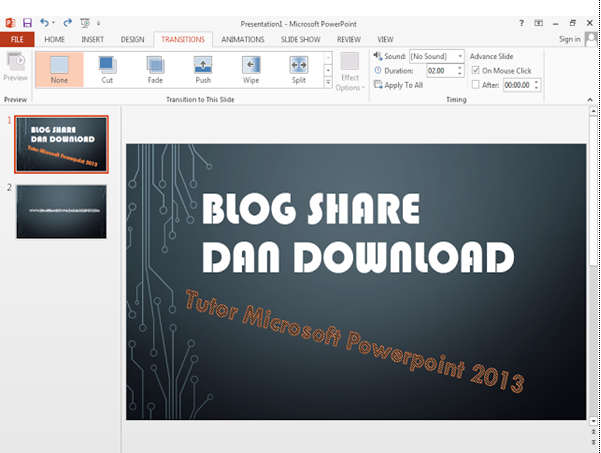This screenshot has height=453, width=601.
Task: Click the Undo arrow icon
Action: point(44,23)
